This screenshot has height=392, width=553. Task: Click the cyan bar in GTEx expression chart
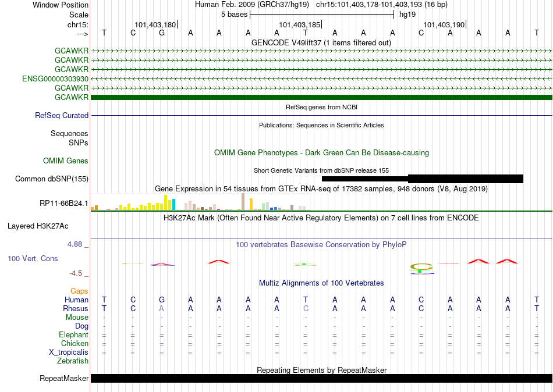point(173,205)
